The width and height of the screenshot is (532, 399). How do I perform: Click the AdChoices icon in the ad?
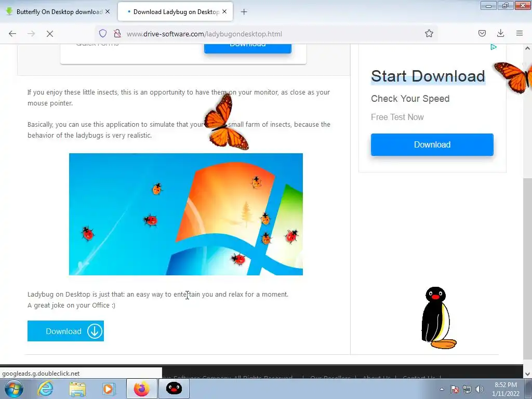point(494,47)
